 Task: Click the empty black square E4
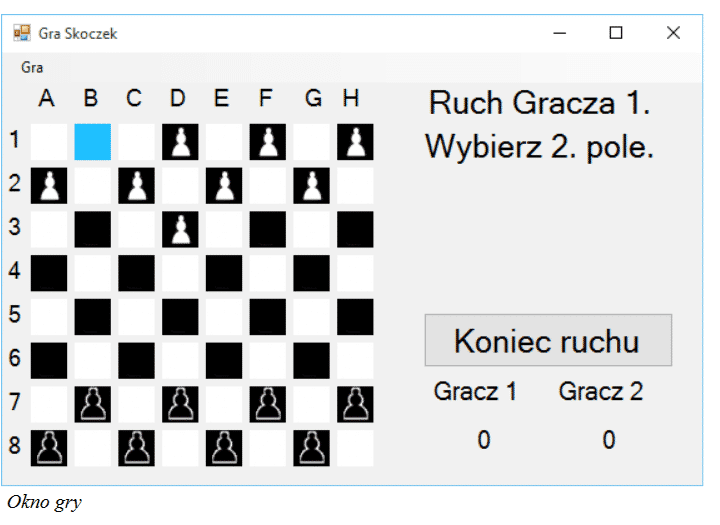pyautogui.click(x=223, y=273)
